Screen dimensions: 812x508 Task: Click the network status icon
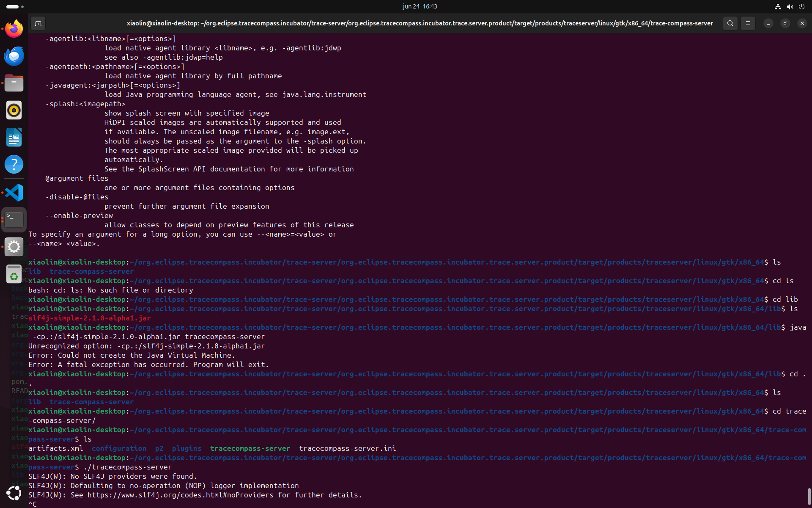[x=778, y=6]
